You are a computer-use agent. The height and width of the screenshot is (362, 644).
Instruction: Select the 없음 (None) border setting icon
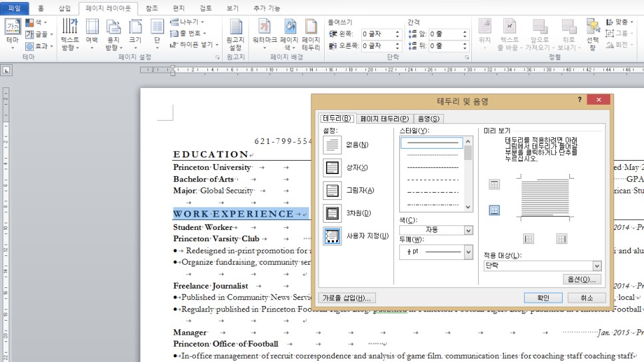[332, 145]
